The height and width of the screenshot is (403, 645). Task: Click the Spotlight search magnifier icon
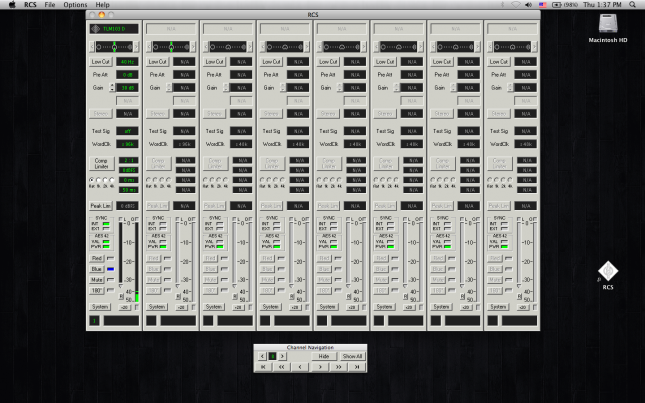(634, 5)
